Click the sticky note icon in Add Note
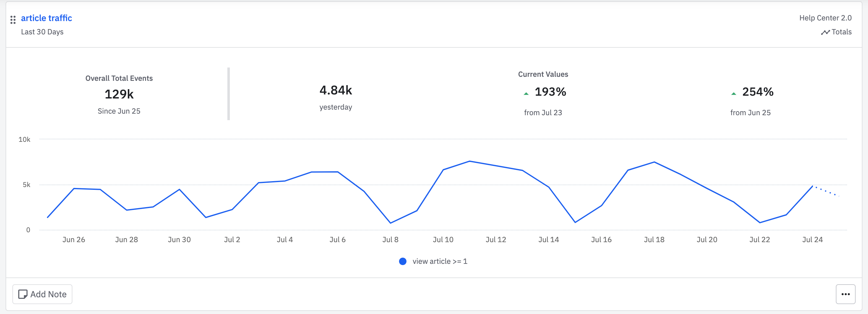Viewport: 868px width, 314px height. [x=23, y=294]
